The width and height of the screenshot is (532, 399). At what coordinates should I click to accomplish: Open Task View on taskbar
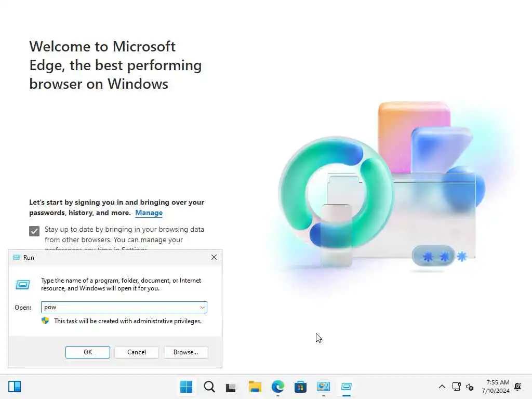pyautogui.click(x=231, y=387)
